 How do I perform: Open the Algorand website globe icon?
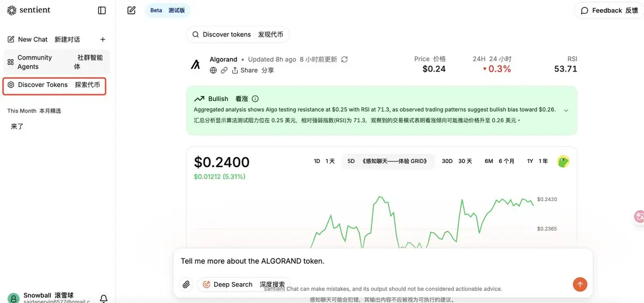tap(214, 70)
